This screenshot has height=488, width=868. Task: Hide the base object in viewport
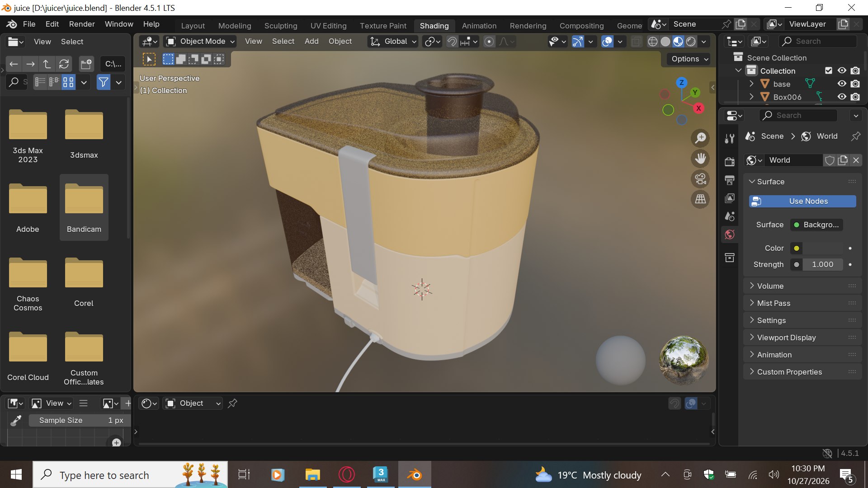[x=841, y=84]
